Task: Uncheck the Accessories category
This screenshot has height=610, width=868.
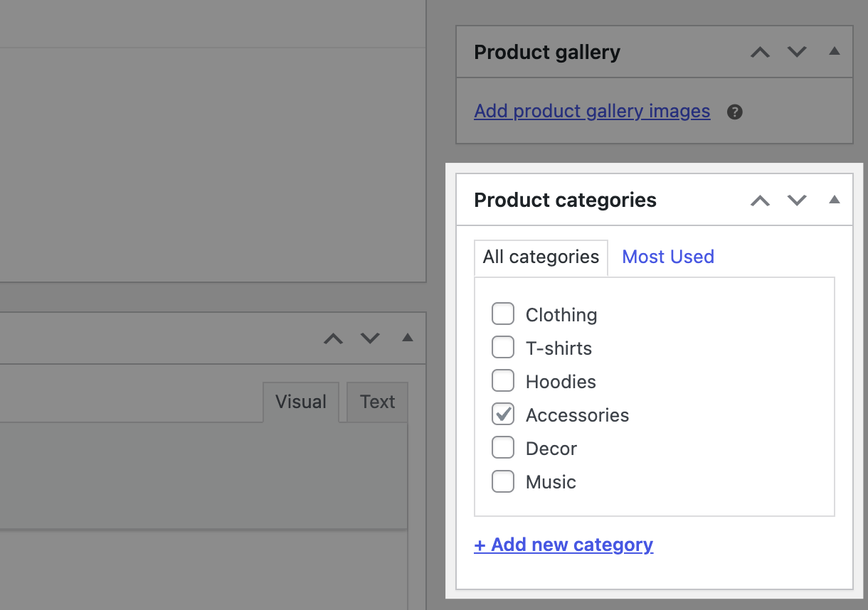Action: [x=503, y=414]
